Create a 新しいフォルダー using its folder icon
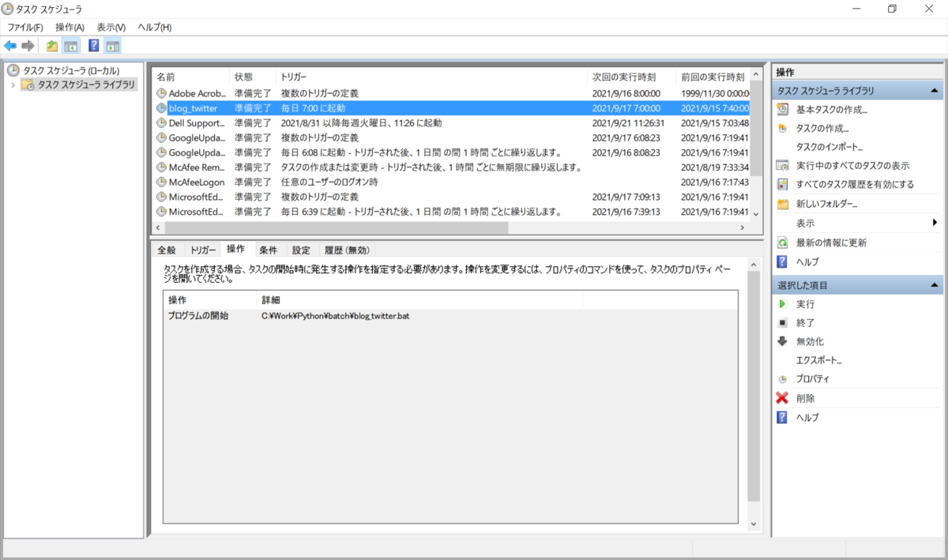948x560 pixels. point(784,204)
